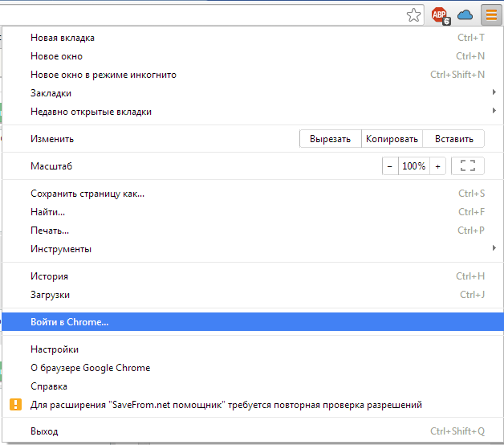The height and width of the screenshot is (445, 504).
Task: Click the Вырезать button
Action: click(x=330, y=139)
